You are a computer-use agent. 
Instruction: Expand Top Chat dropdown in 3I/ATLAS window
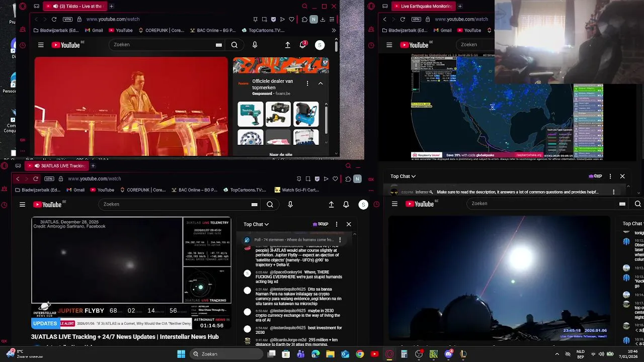click(x=256, y=224)
